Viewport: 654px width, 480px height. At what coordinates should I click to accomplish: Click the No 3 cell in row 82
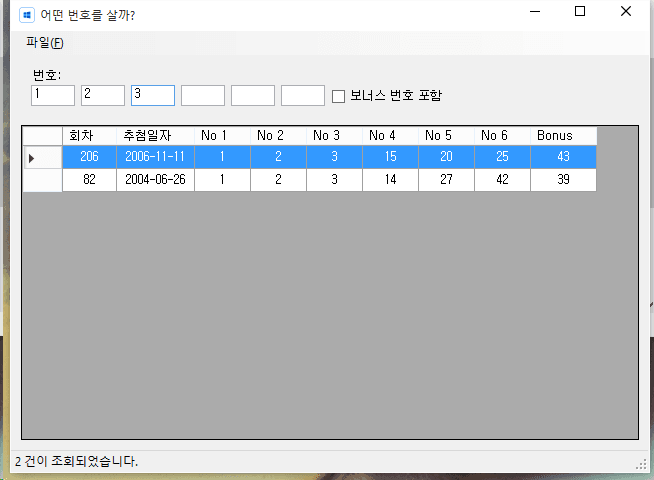(x=335, y=180)
